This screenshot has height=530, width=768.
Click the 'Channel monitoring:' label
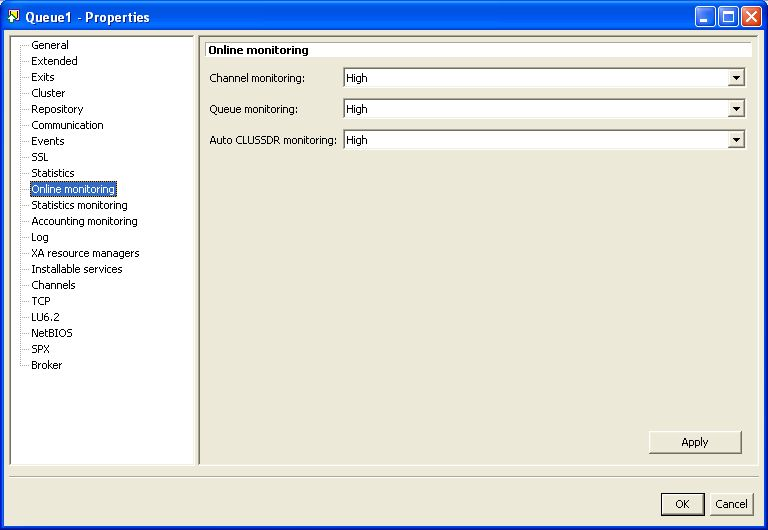point(257,78)
